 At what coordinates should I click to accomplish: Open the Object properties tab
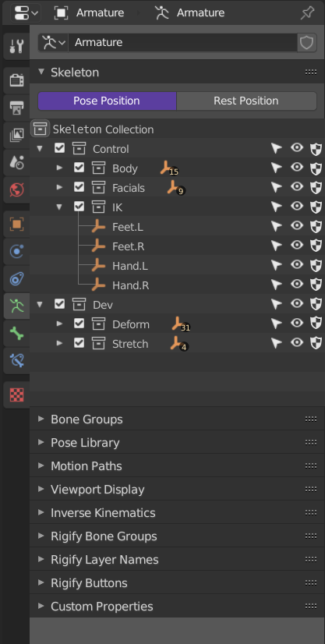click(x=16, y=225)
